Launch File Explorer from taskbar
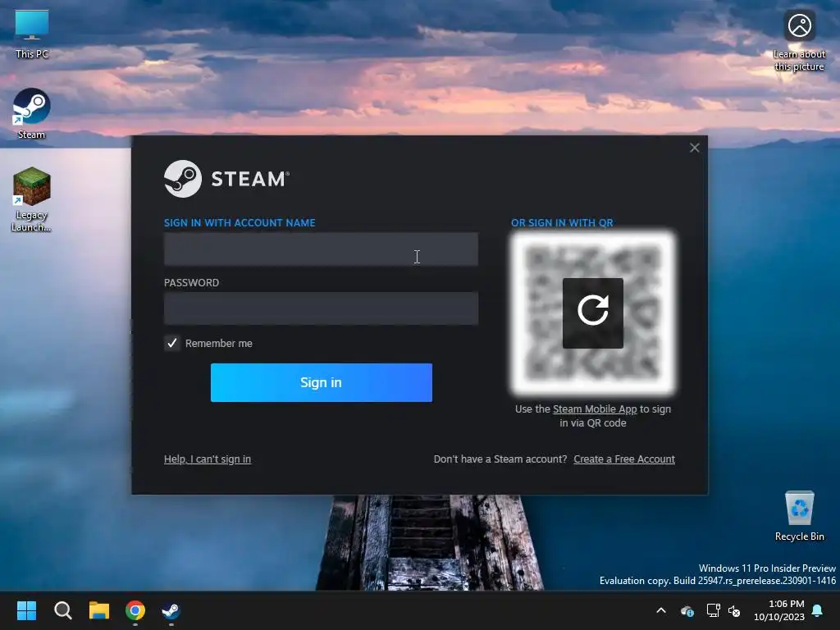This screenshot has height=630, width=840. tap(99, 610)
